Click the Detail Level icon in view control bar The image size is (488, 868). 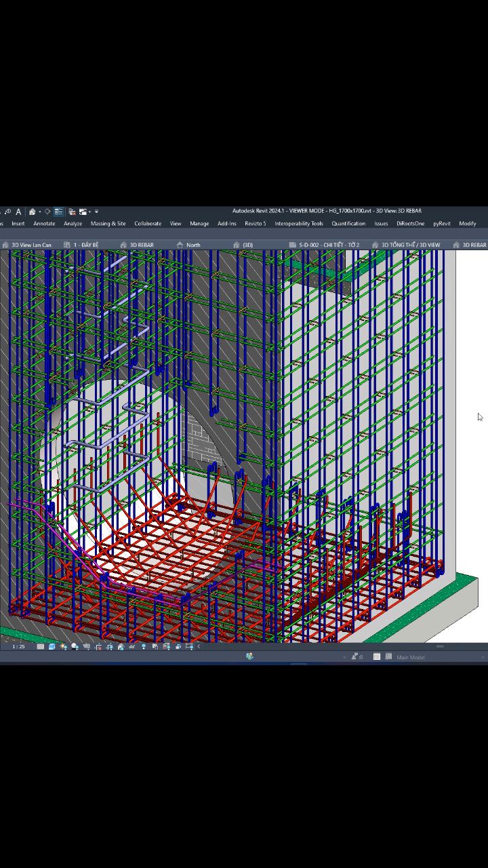tap(41, 646)
